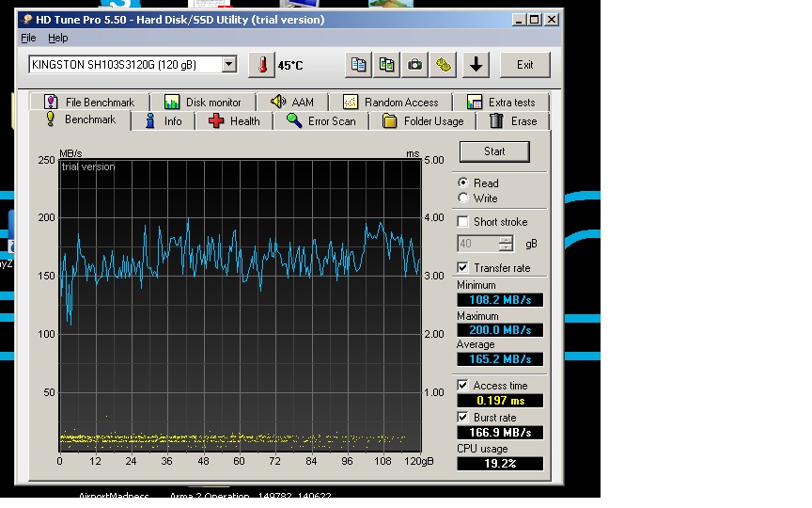The image size is (812, 508).
Task: Expand the KINGSTON drive selection dropdown
Action: click(228, 65)
